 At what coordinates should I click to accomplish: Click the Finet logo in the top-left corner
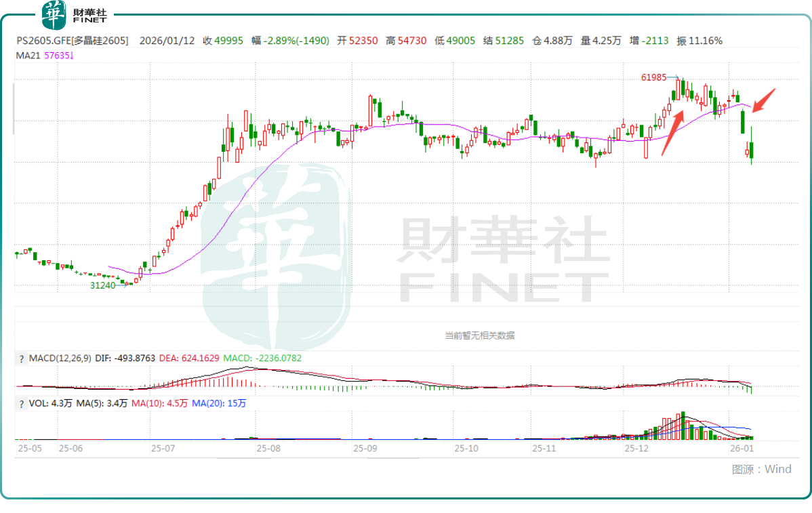click(x=74, y=13)
